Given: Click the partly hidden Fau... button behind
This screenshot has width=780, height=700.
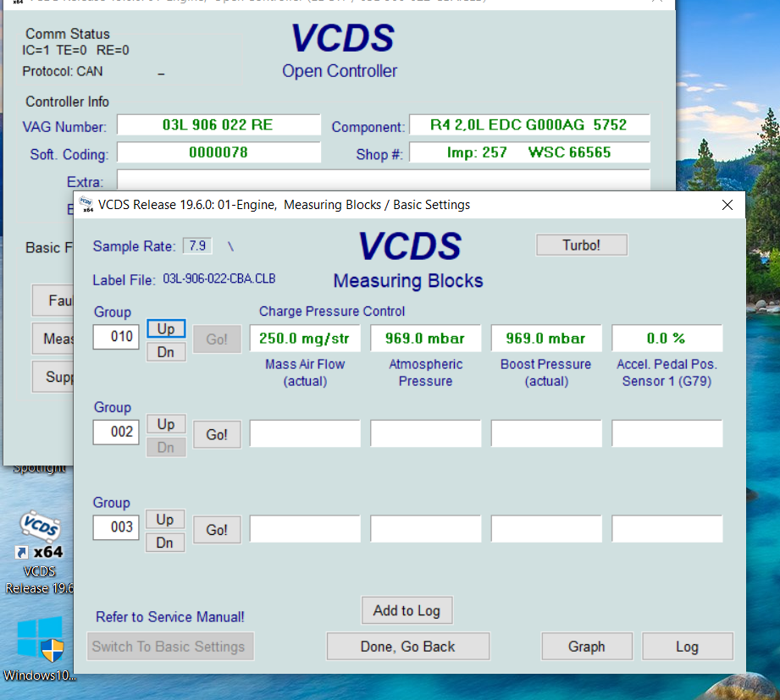Looking at the screenshot, I should tap(53, 300).
